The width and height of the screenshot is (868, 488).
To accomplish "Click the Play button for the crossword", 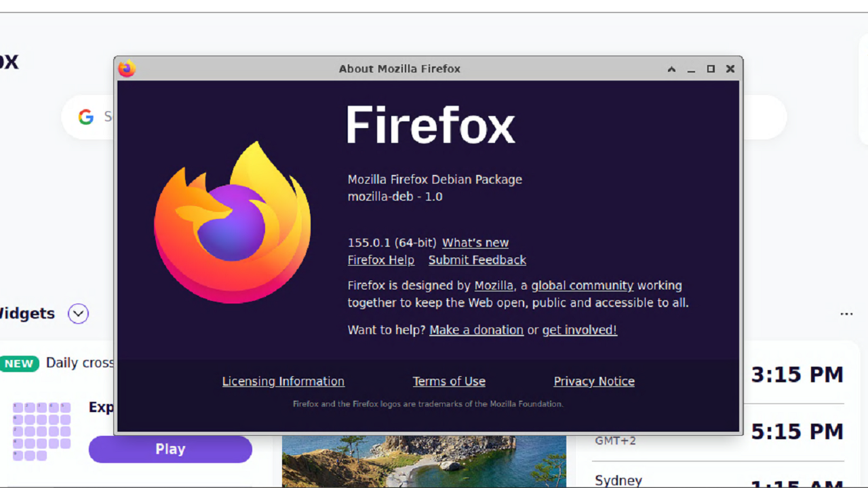I will pyautogui.click(x=170, y=449).
